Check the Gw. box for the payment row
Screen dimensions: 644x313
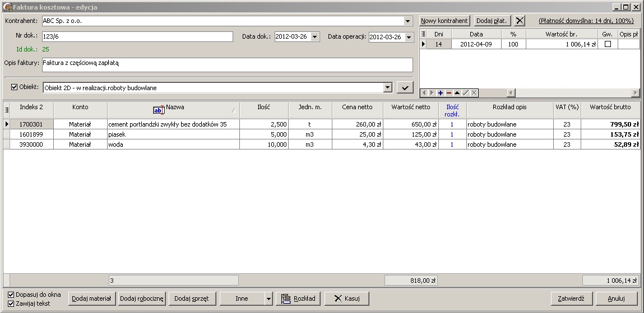pyautogui.click(x=608, y=44)
